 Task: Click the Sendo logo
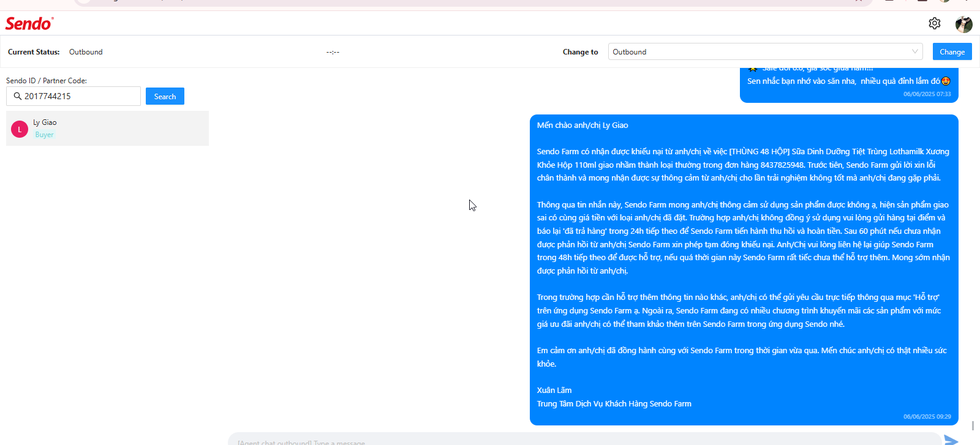[29, 23]
